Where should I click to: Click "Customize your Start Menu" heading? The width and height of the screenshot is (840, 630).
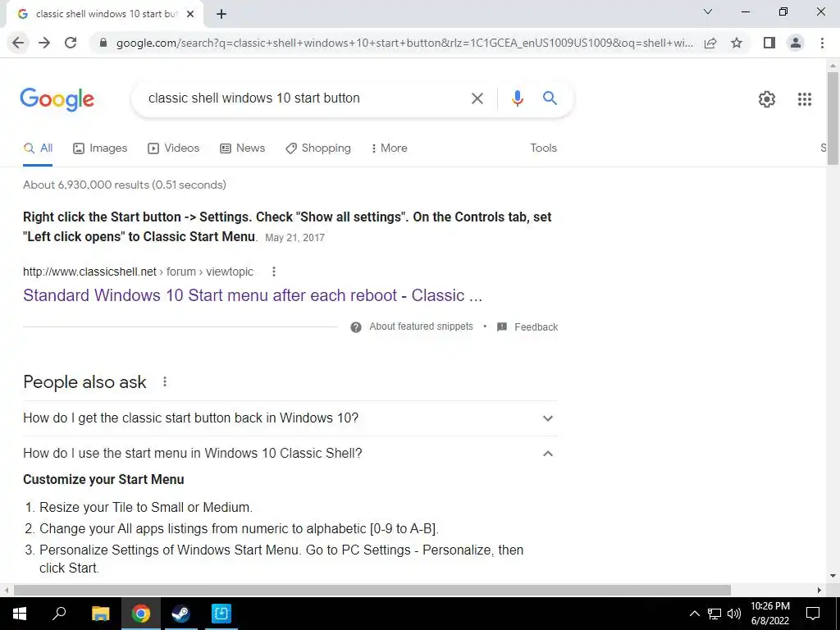[x=103, y=479]
